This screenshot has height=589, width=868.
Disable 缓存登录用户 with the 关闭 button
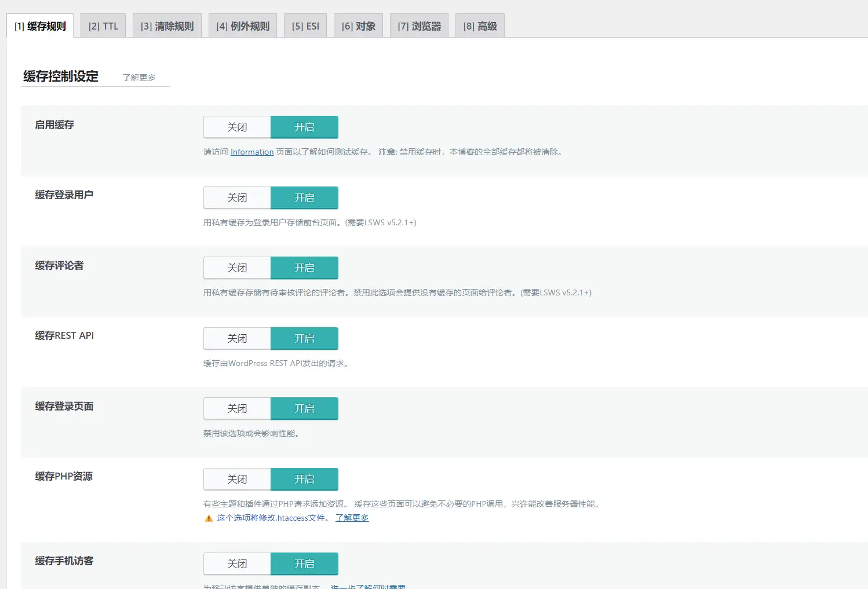(x=237, y=198)
